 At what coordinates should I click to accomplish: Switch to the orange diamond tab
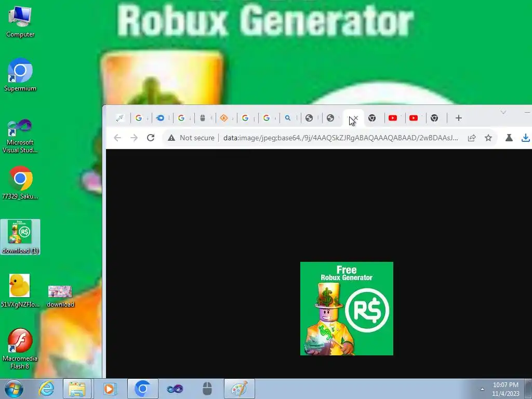224,118
